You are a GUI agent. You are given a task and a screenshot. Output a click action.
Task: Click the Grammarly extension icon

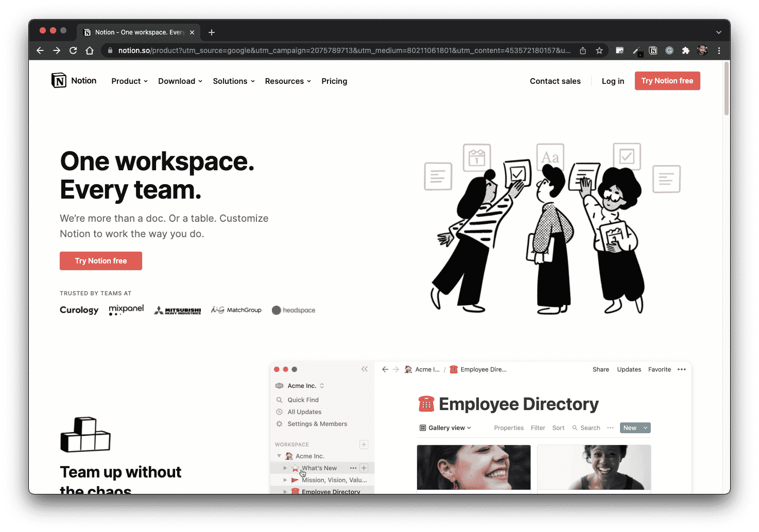[669, 50]
